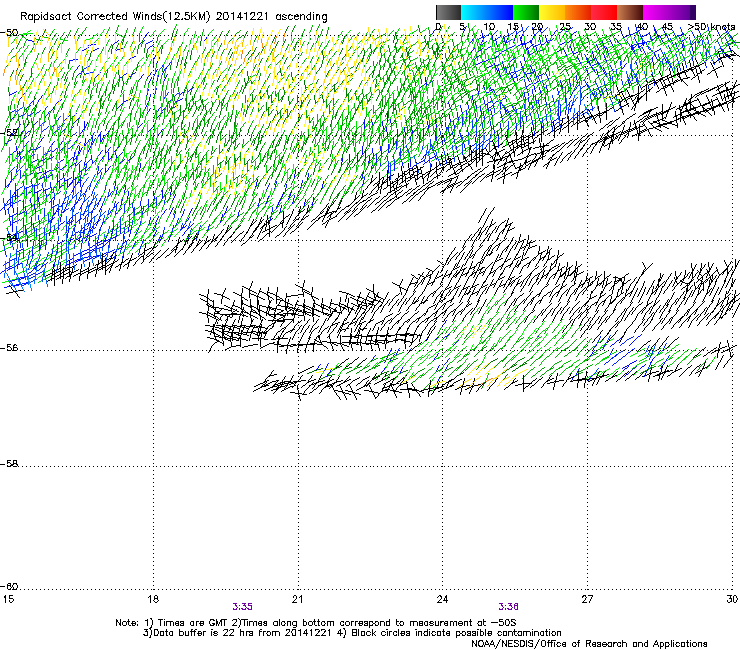Click the gray 0-5 knots color swatch
The height and width of the screenshot is (650, 740).
tap(448, 12)
